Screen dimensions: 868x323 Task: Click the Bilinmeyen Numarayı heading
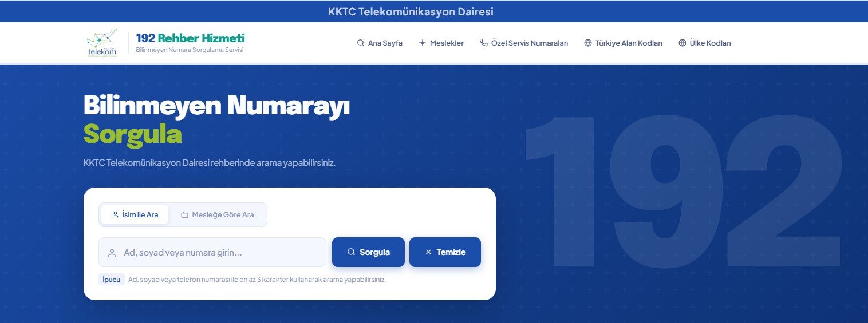tap(216, 105)
